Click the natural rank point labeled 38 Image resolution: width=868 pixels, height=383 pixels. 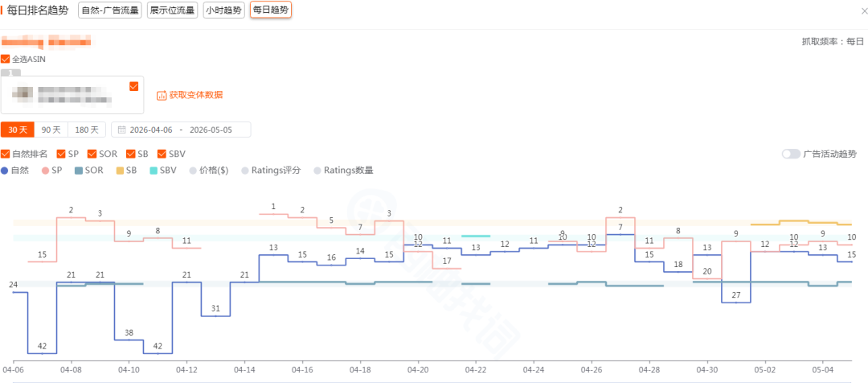tap(129, 340)
